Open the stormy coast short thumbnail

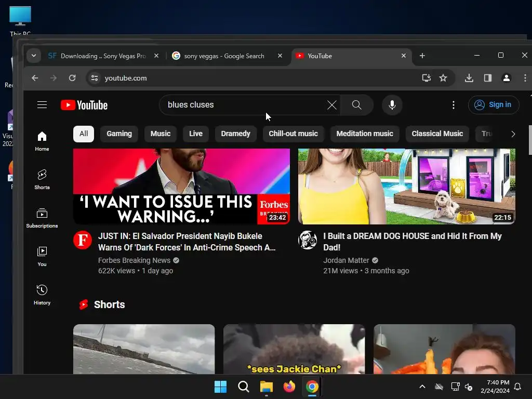(144, 349)
